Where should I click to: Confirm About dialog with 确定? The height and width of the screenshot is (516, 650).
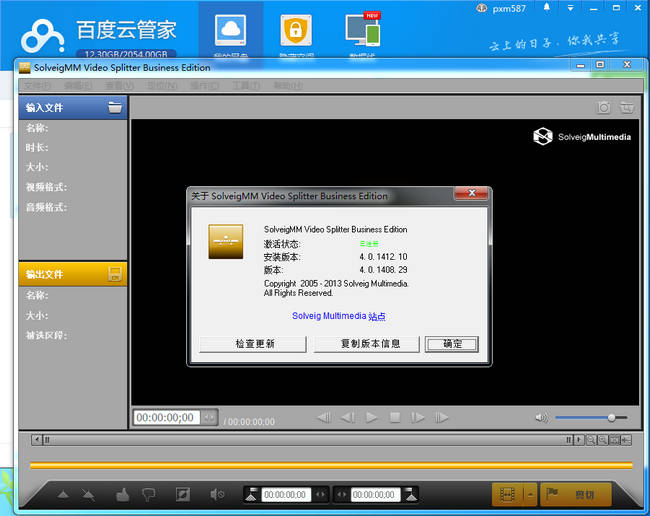click(452, 344)
